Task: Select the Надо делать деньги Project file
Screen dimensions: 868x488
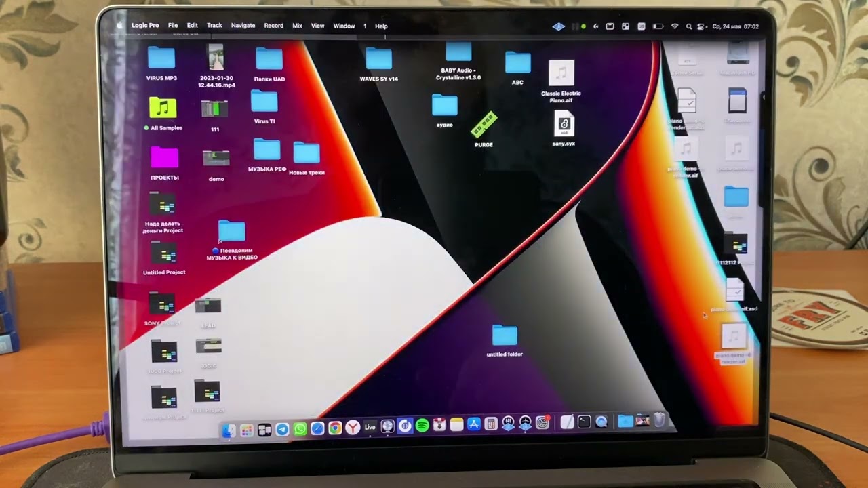Action: pyautogui.click(x=163, y=212)
